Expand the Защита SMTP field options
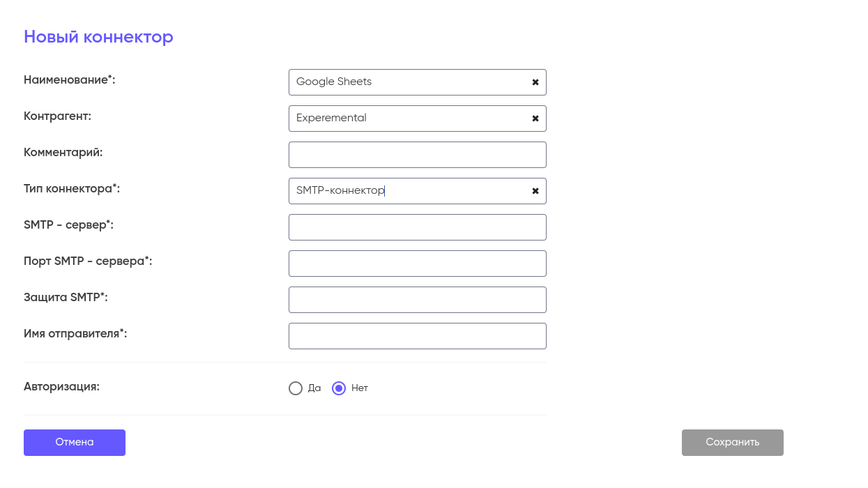Viewport: 868px width, 488px height. [x=417, y=300]
